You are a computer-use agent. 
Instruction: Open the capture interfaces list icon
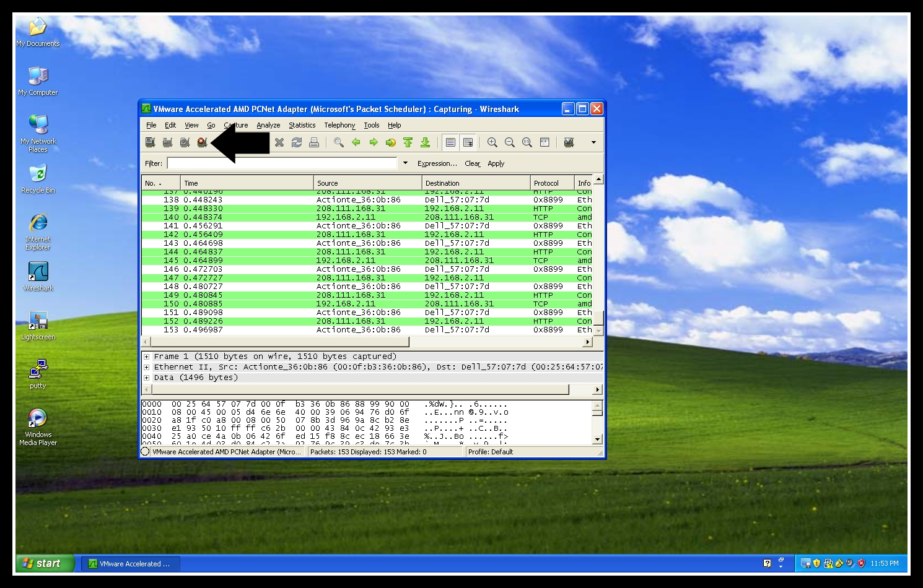[150, 142]
